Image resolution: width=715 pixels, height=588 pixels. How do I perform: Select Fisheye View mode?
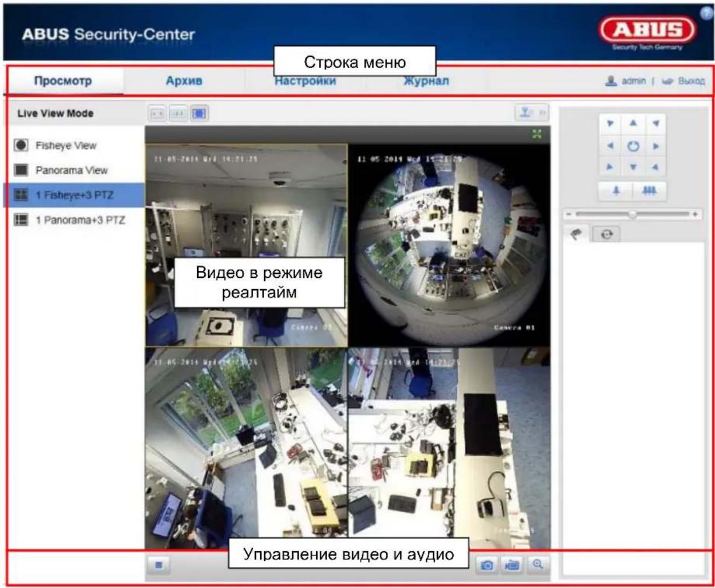click(x=65, y=146)
